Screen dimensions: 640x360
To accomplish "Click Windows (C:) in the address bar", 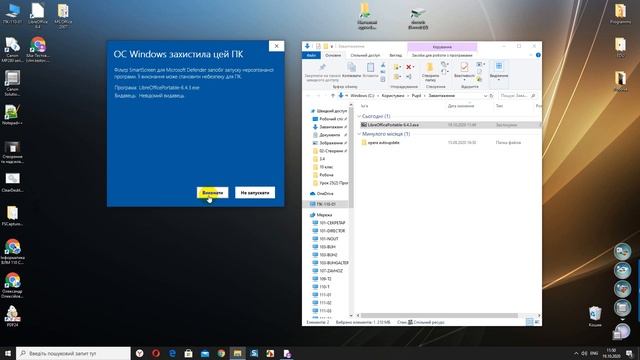I will [x=362, y=96].
